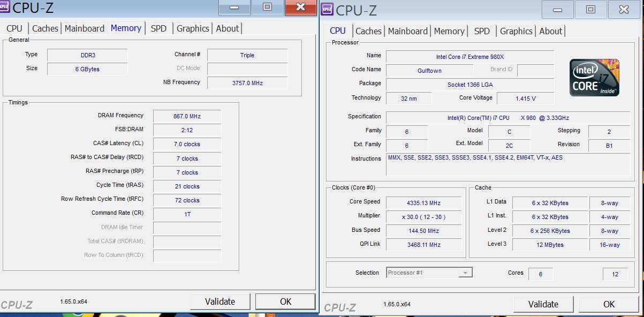
Task: Click the DRAM Frequency 867.0 MHz value
Action: 187,116
